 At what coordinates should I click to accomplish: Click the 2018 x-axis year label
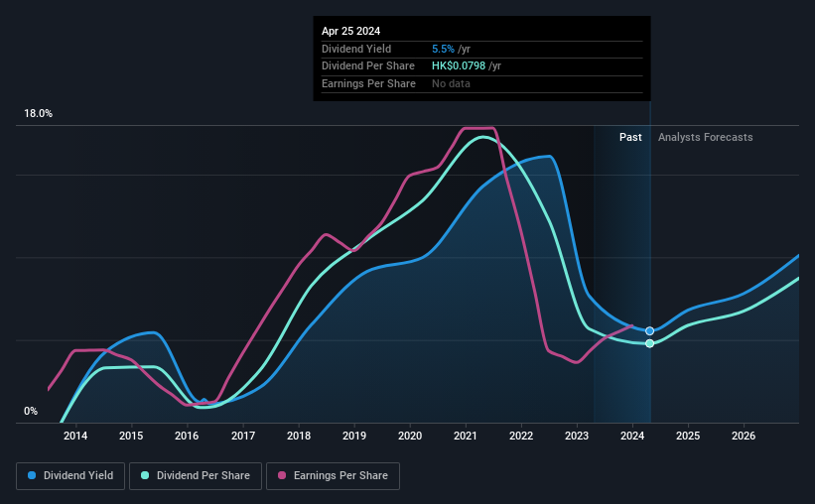[x=299, y=436]
